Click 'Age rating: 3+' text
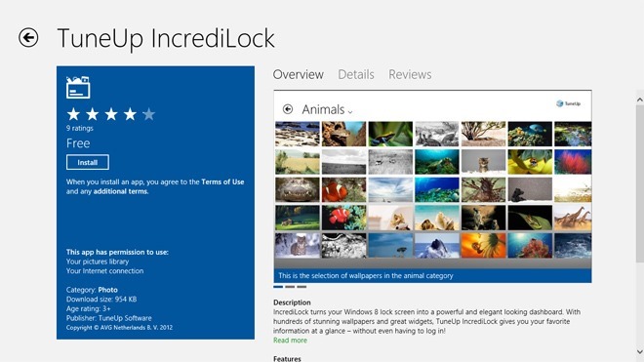 (x=88, y=308)
